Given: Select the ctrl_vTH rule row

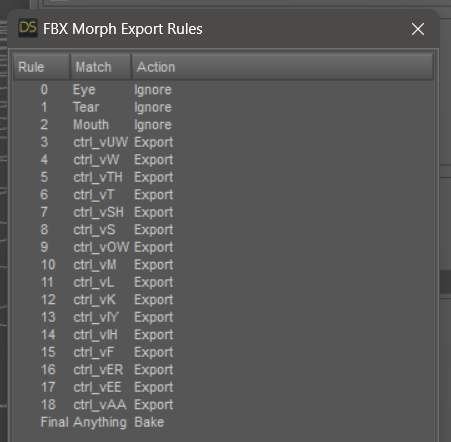Looking at the screenshot, I should [224, 177].
